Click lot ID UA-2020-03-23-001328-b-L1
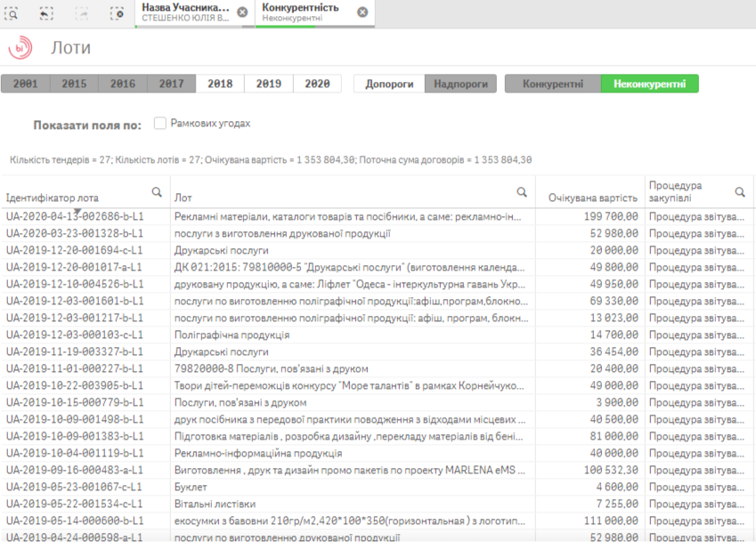 (75, 233)
